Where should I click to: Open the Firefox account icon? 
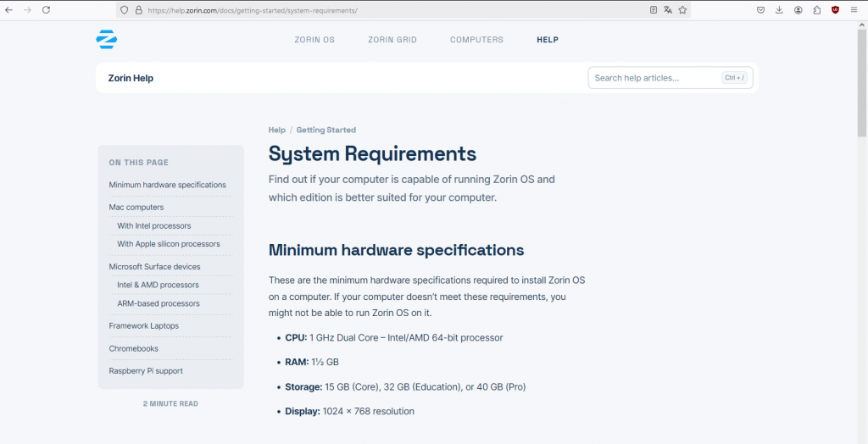(798, 10)
